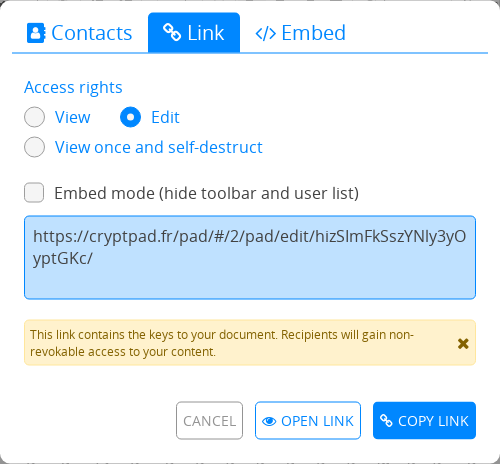This screenshot has height=464, width=500.
Task: Dismiss the yellow warning with X icon
Action: pos(463,343)
